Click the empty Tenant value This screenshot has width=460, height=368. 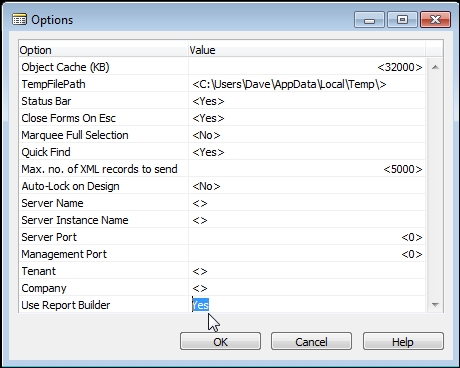pos(199,271)
